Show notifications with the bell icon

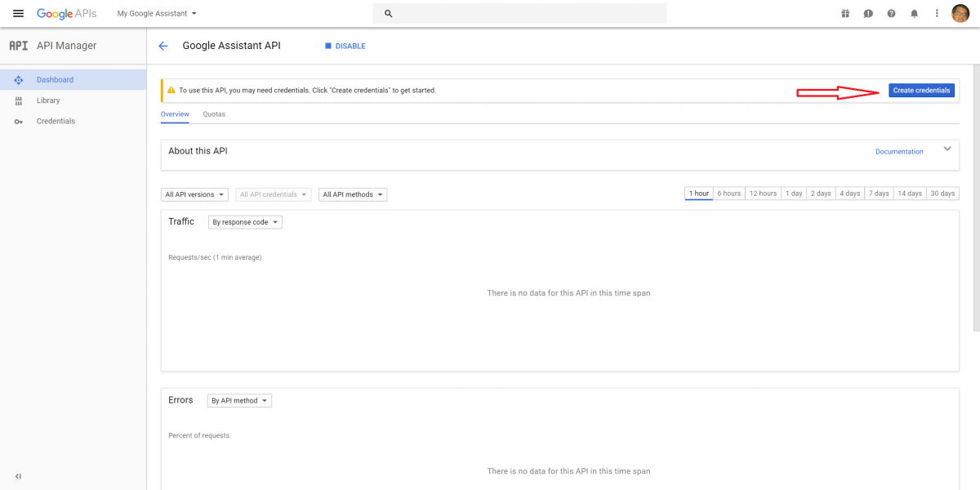[x=914, y=14]
